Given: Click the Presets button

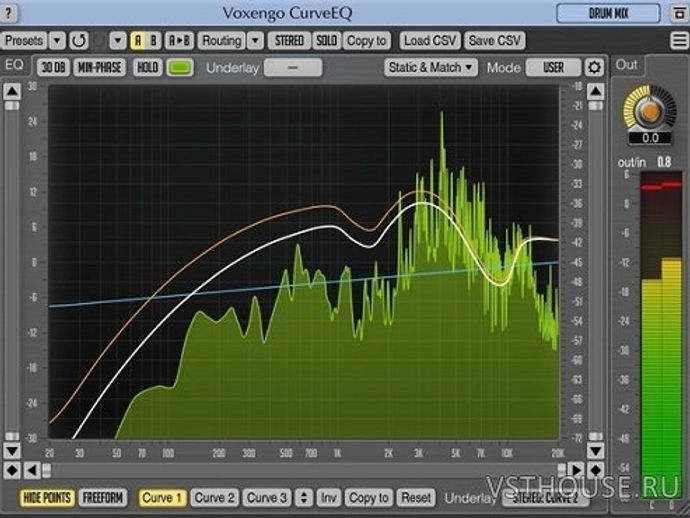Looking at the screenshot, I should click(24, 41).
